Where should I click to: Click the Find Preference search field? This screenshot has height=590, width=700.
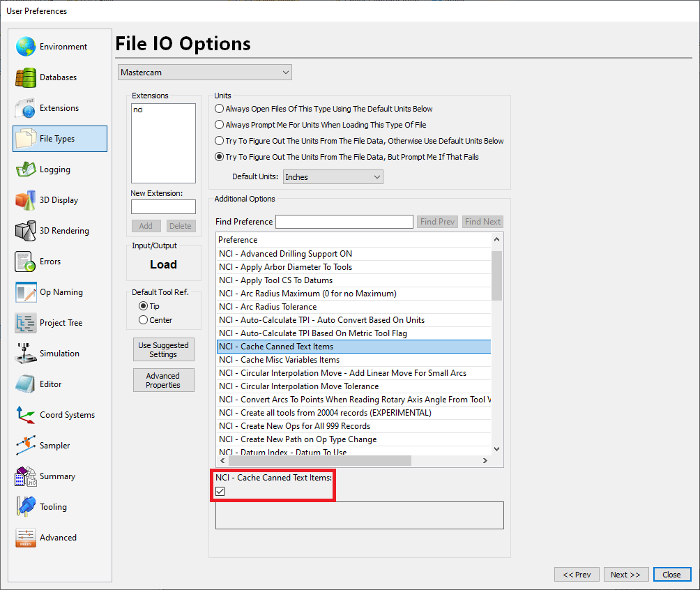tap(344, 222)
